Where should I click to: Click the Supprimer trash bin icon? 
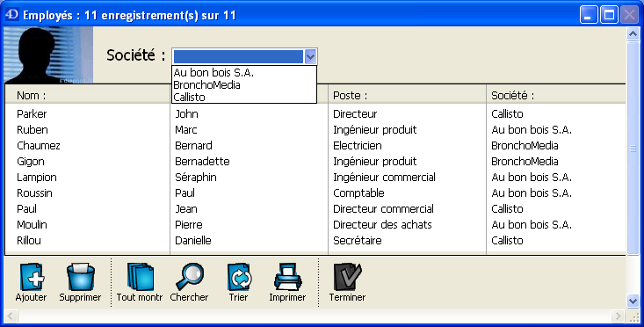(81, 277)
